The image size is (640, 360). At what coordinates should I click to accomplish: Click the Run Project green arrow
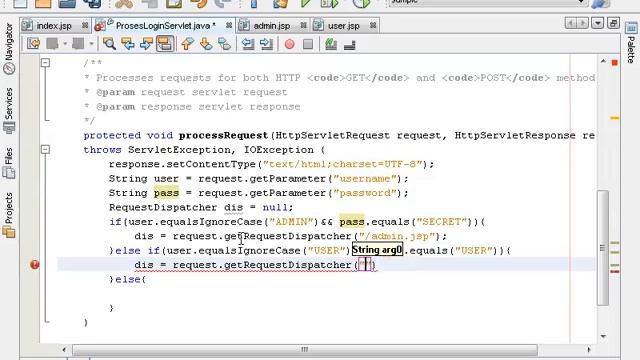click(305, 3)
